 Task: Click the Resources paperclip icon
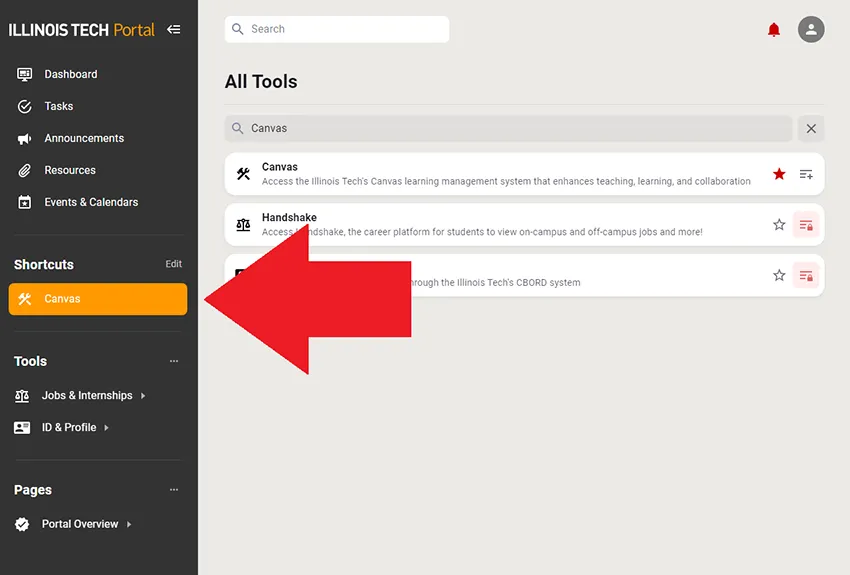24,171
